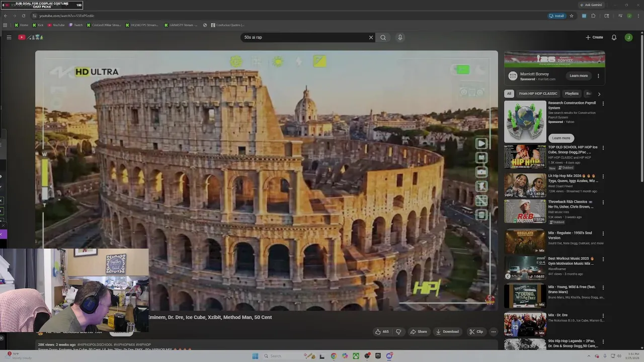Open options for Lit Hip Hop Mix 2026
Screen dimensions: 644x362
point(603,176)
